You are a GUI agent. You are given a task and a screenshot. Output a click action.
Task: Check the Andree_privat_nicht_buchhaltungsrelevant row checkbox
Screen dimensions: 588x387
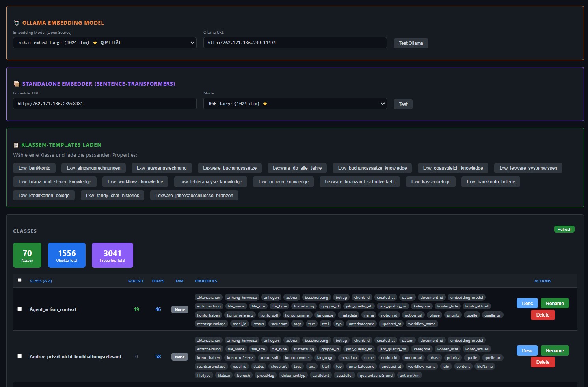pyautogui.click(x=20, y=356)
